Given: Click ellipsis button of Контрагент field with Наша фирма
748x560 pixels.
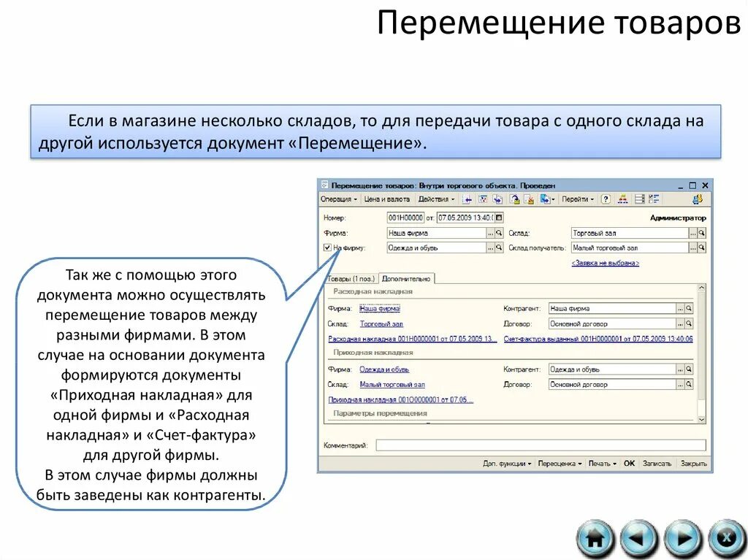Looking at the screenshot, I should pyautogui.click(x=680, y=309).
